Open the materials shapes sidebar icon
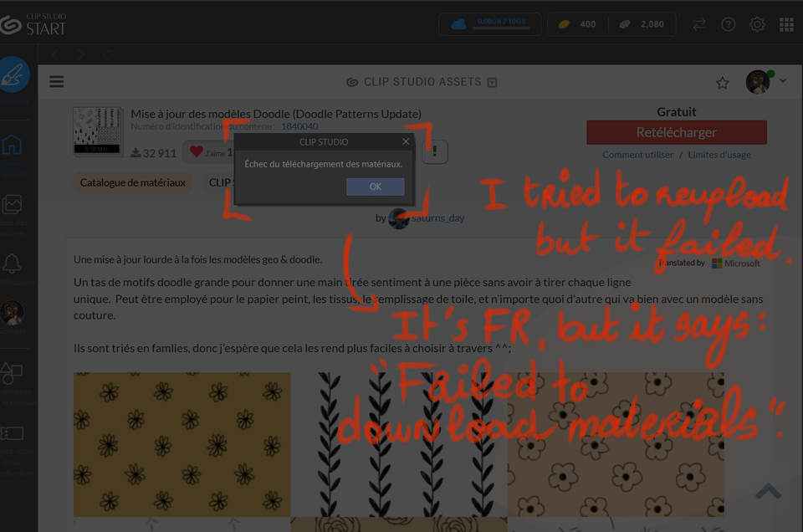 (11, 373)
